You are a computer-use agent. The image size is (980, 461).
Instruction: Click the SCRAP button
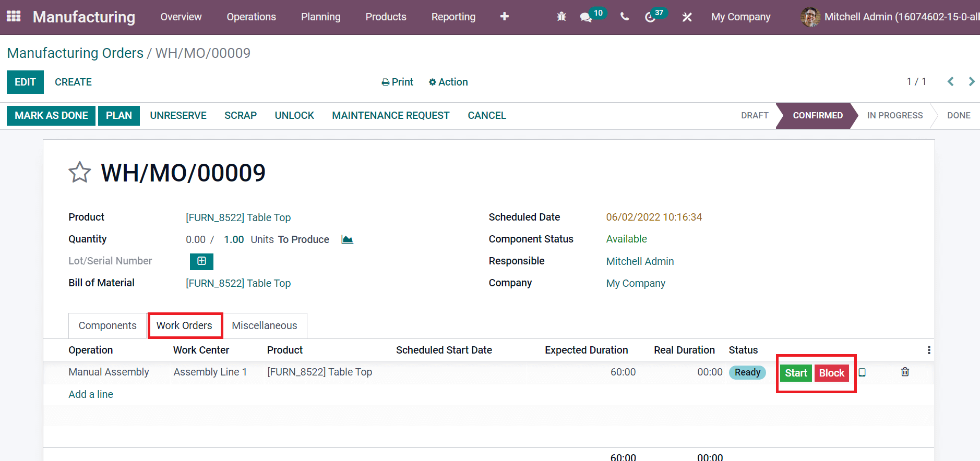tap(241, 115)
